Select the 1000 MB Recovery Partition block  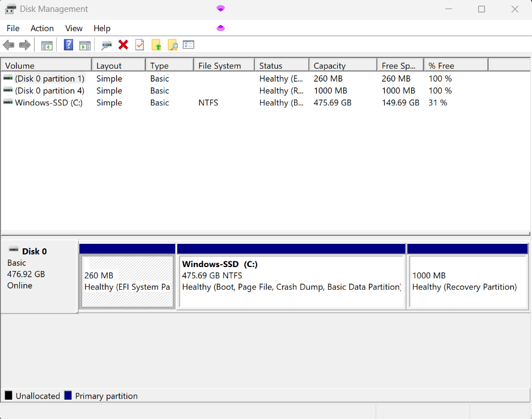tap(467, 282)
